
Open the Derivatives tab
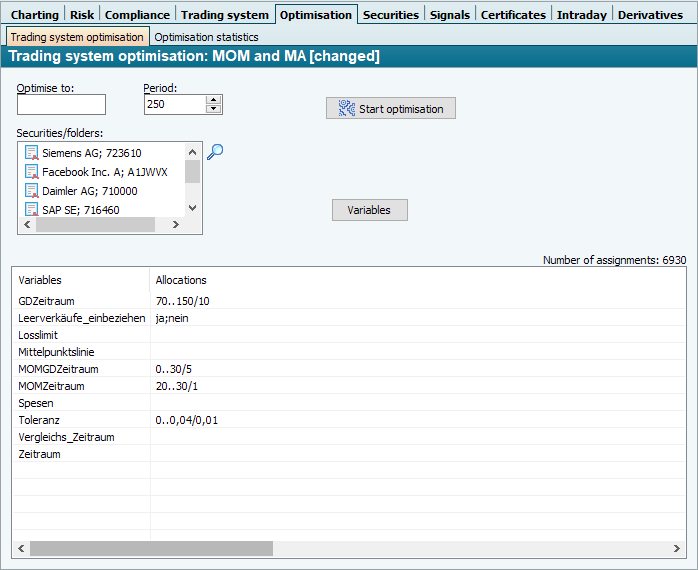[x=650, y=15]
